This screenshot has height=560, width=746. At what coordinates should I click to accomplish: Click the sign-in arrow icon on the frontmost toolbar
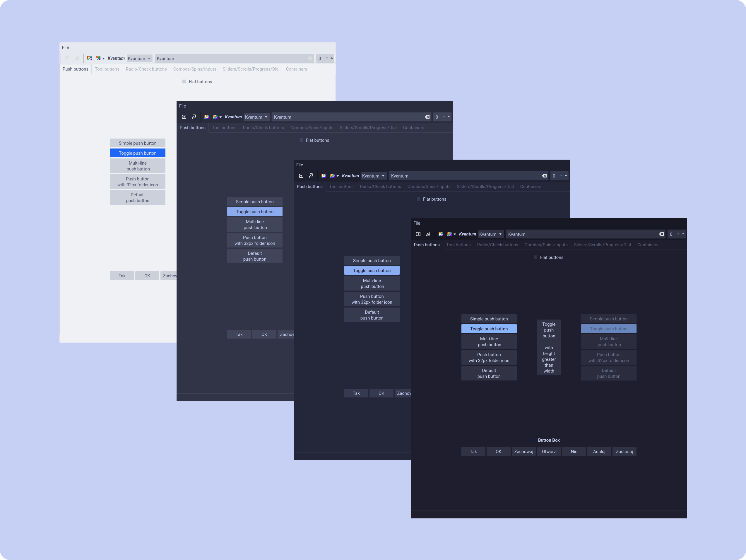point(418,234)
